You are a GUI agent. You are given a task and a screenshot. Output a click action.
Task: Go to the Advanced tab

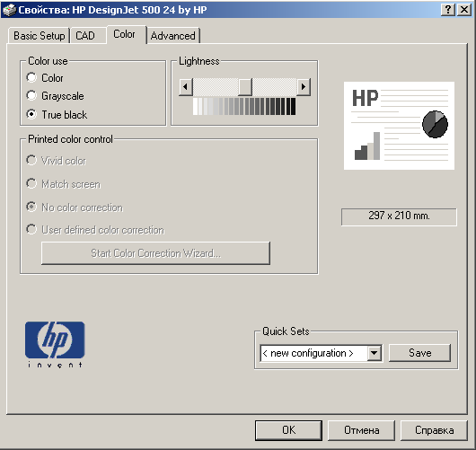click(x=173, y=36)
